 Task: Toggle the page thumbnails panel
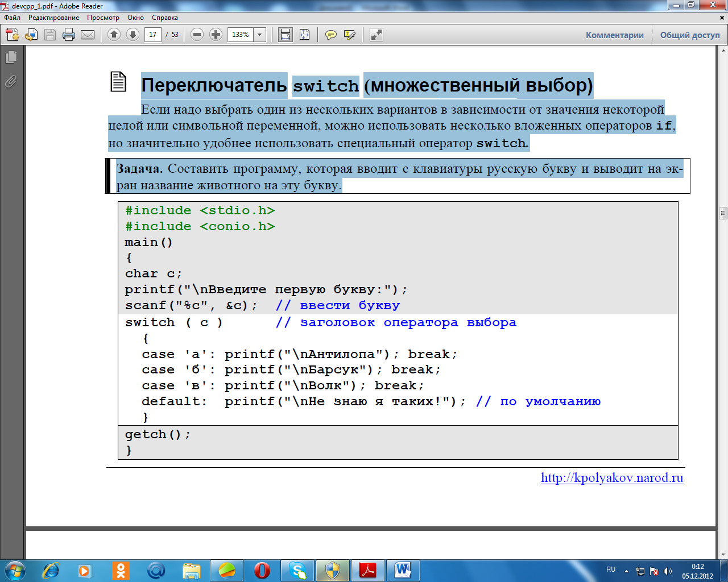[11, 57]
